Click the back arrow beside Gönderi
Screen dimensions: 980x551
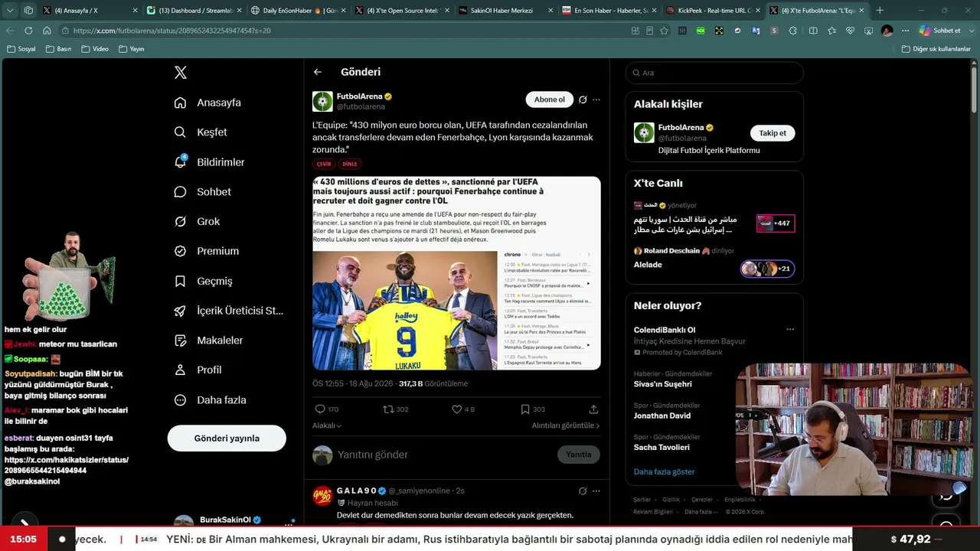point(318,72)
